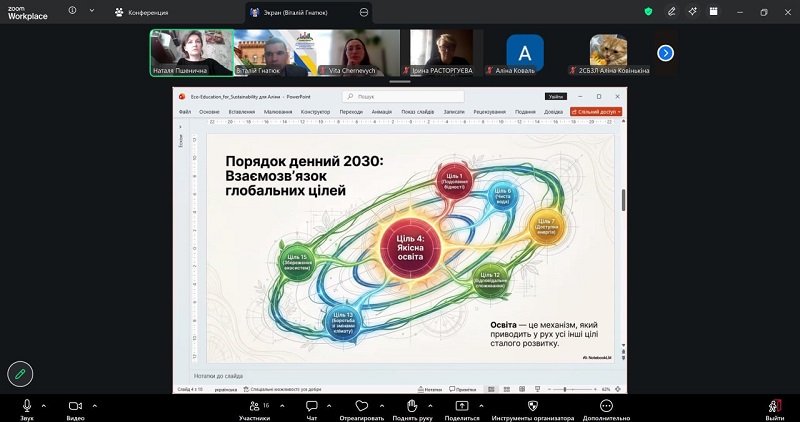Viewport: 800px width, 422px height.
Task: Expand audio options arrow beside Звук
Action: 43,406
